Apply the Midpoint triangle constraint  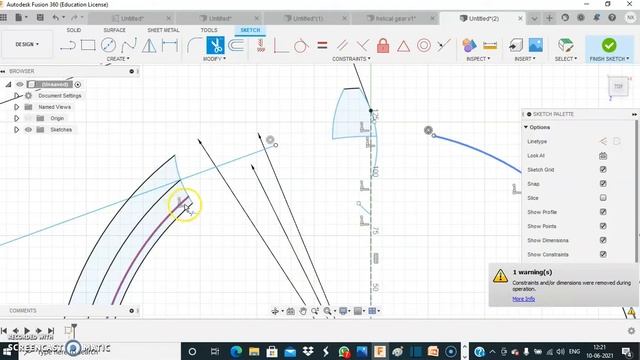pos(403,45)
